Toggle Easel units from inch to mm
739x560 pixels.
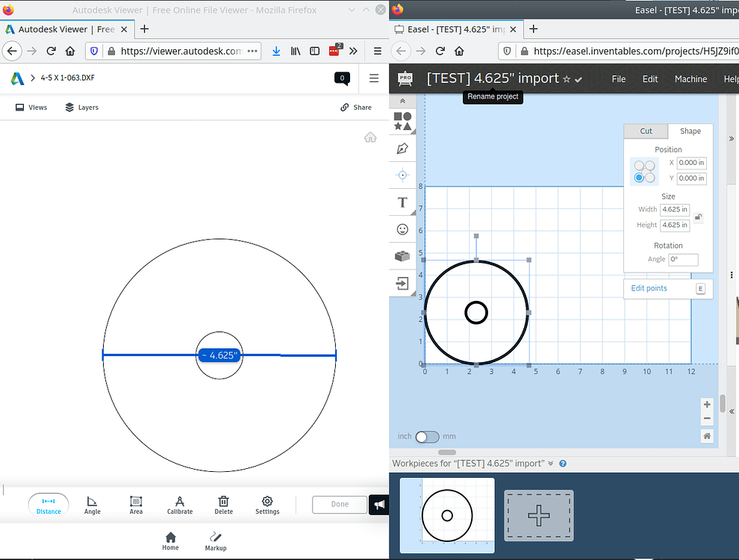click(427, 436)
